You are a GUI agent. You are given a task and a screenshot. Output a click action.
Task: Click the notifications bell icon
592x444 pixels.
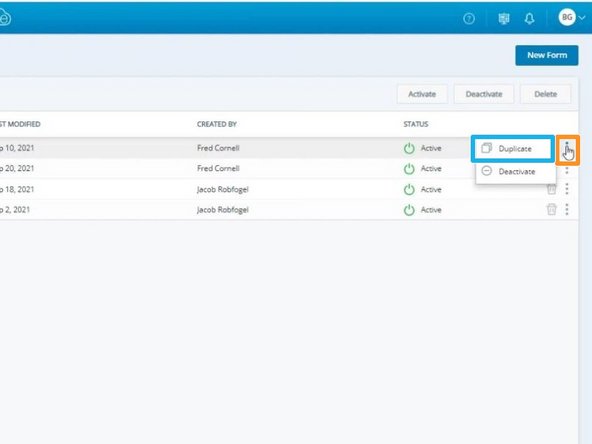point(530,18)
